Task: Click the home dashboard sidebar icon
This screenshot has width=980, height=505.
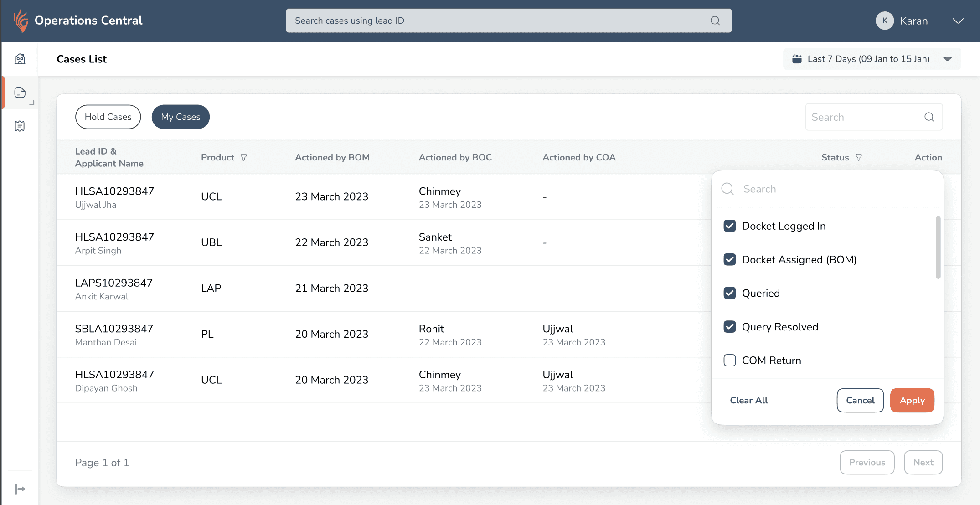Action: pos(20,59)
